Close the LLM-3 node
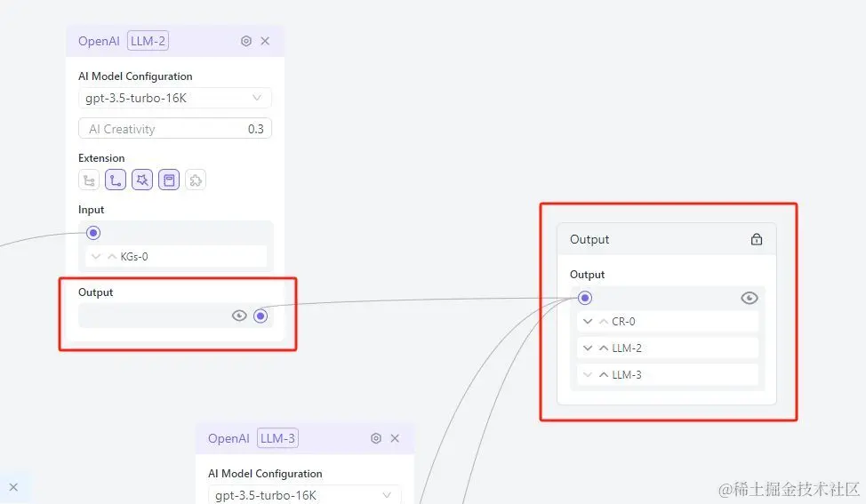Viewport: 866px width, 504px height. coord(395,438)
